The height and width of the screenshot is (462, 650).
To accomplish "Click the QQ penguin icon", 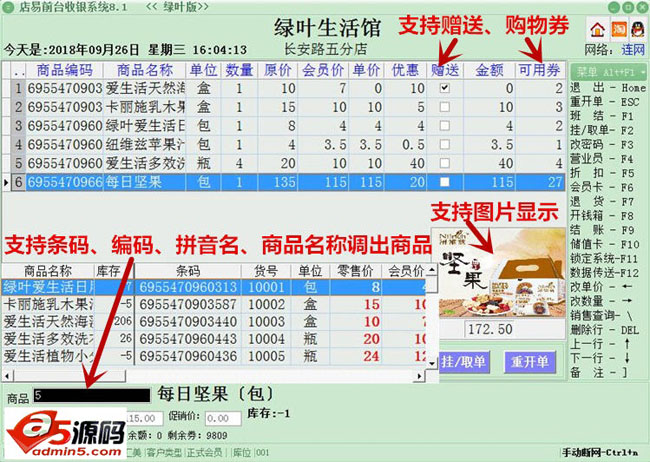I will pos(638,29).
